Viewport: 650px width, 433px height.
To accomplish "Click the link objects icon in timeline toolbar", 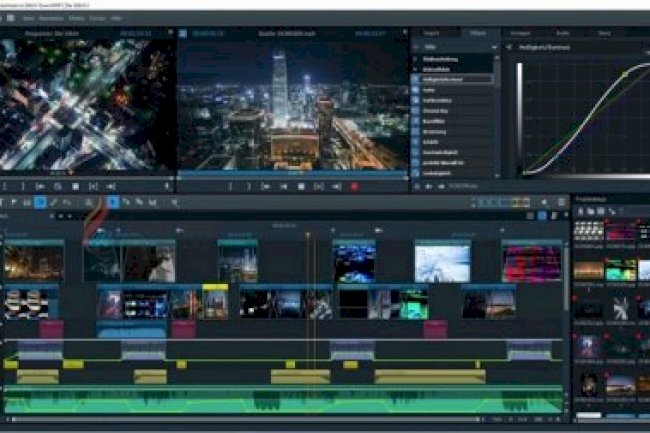I will point(53,203).
